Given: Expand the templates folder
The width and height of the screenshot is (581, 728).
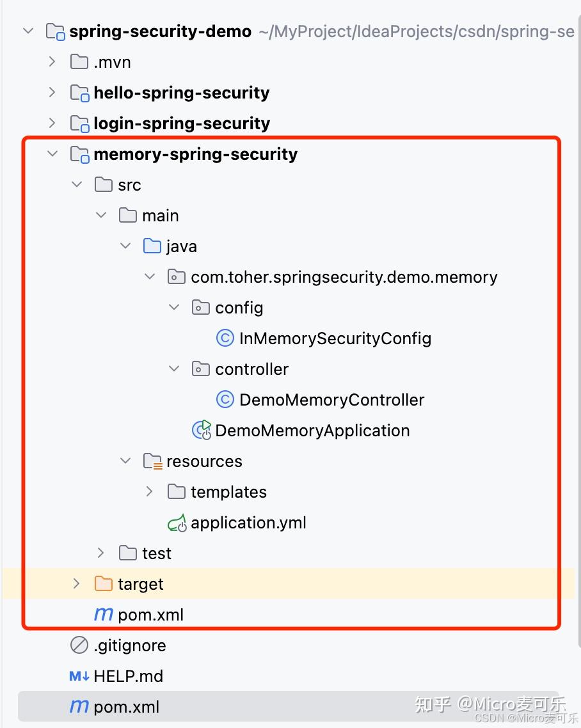Looking at the screenshot, I should 149,491.
